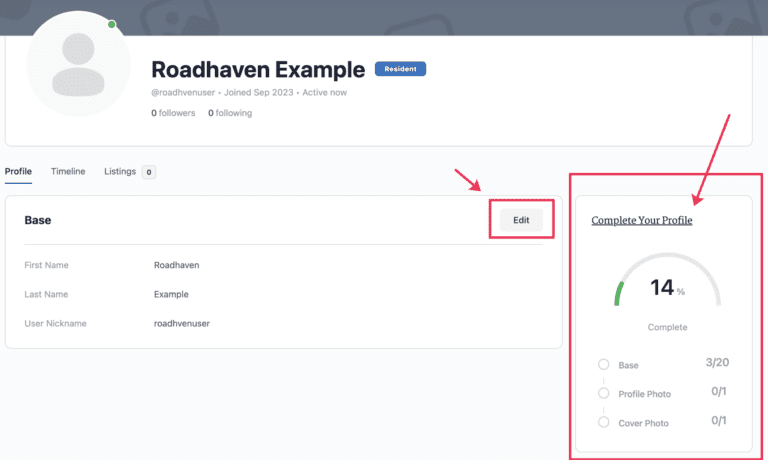Open the 0 followers list

coord(173,113)
